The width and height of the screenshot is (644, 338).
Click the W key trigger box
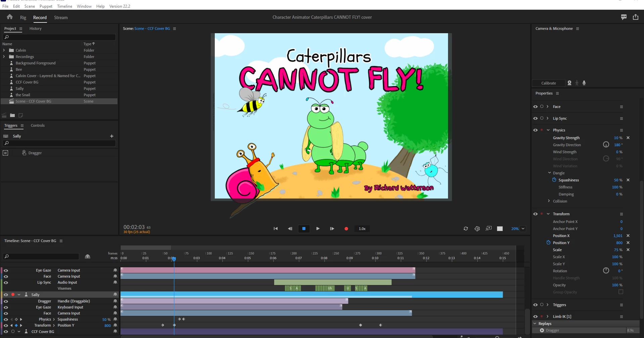(x=5, y=153)
